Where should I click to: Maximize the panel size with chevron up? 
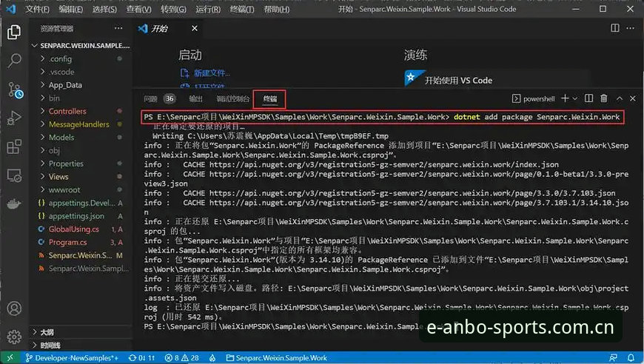pos(620,98)
